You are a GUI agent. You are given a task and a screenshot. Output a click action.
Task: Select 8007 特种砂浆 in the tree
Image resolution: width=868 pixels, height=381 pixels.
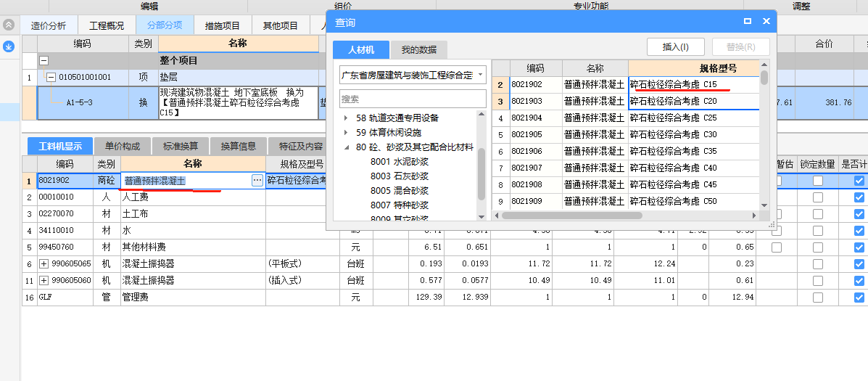(400, 205)
